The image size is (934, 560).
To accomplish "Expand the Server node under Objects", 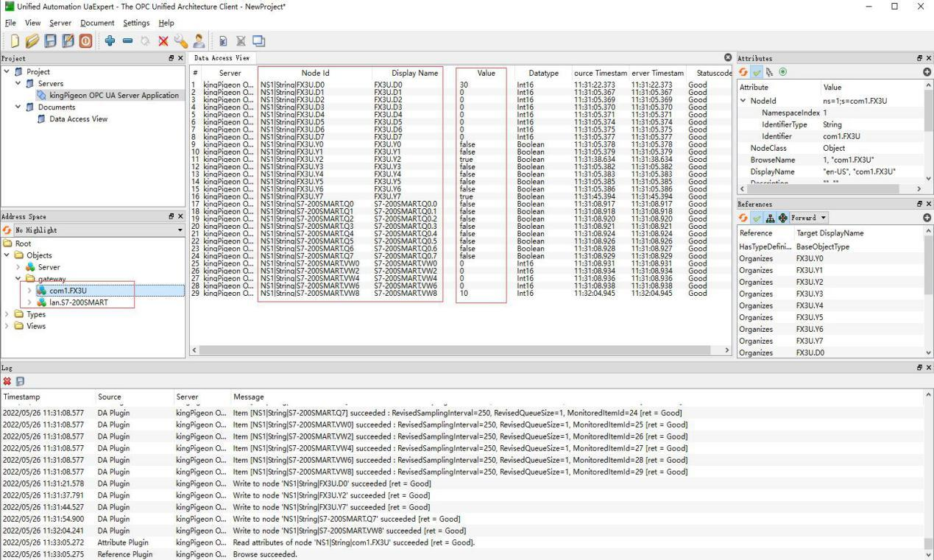I will (x=18, y=267).
